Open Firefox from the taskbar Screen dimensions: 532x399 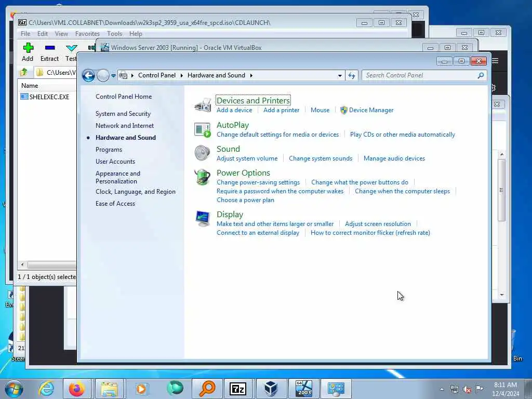point(77,389)
